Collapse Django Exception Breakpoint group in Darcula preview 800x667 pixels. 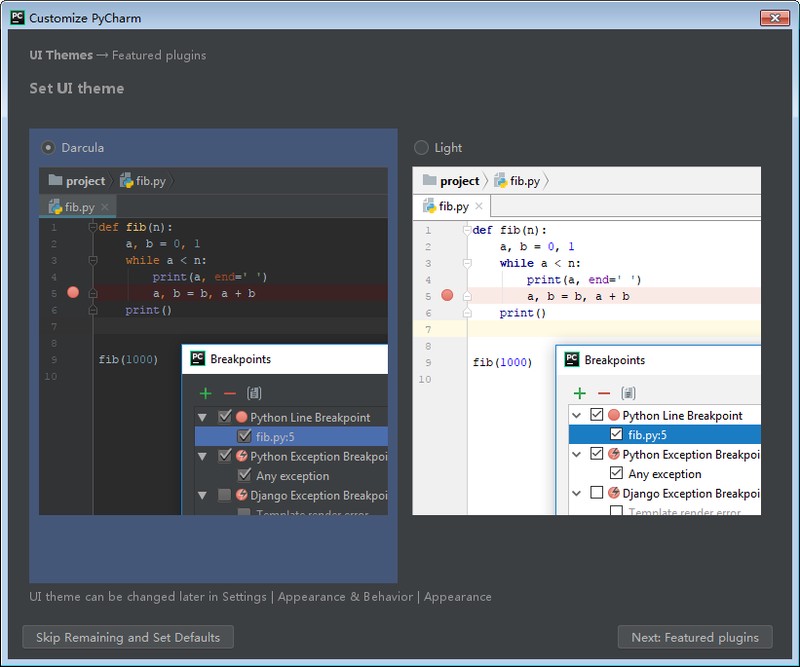click(x=202, y=495)
